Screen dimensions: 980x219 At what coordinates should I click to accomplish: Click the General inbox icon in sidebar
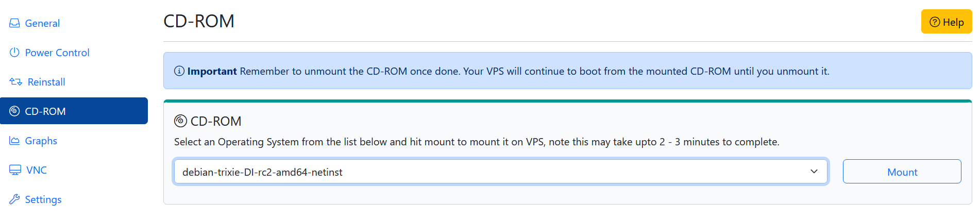(14, 23)
